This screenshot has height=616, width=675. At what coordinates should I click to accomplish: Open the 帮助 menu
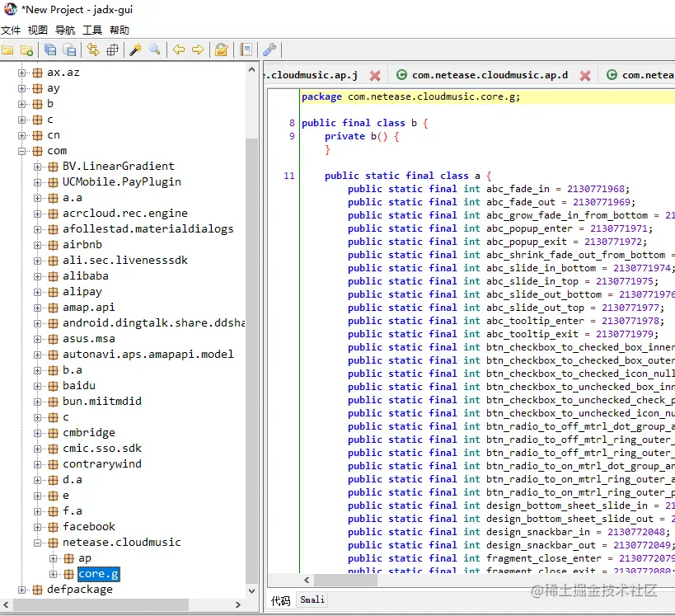click(x=120, y=31)
